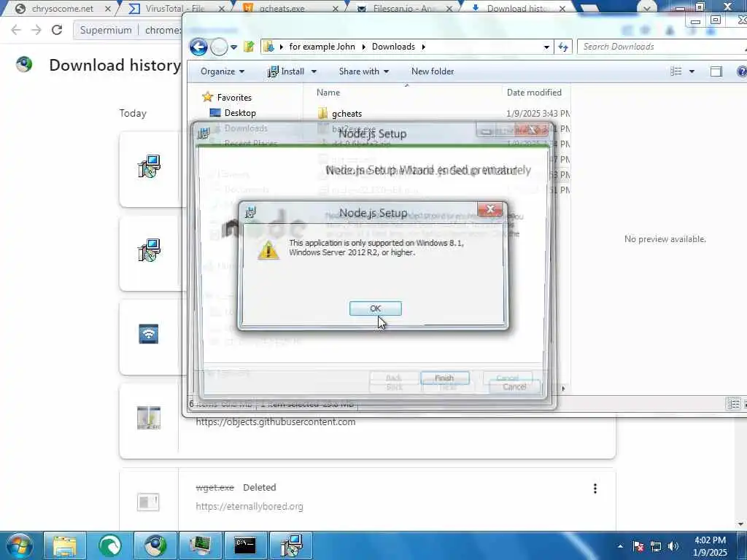This screenshot has height=560, width=747.
Task: Click the browser back arrow
Action: (x=16, y=30)
